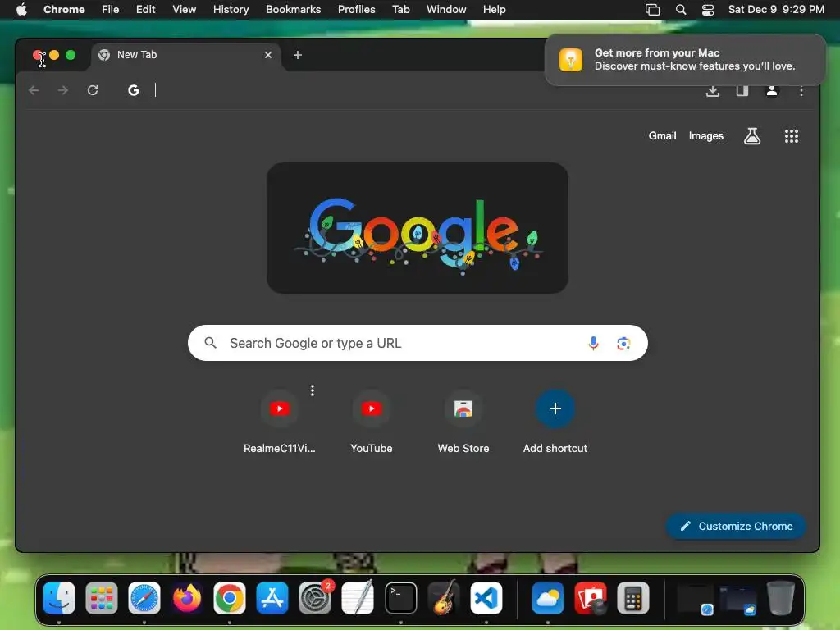Click the Google holiday doodle

[x=418, y=228]
